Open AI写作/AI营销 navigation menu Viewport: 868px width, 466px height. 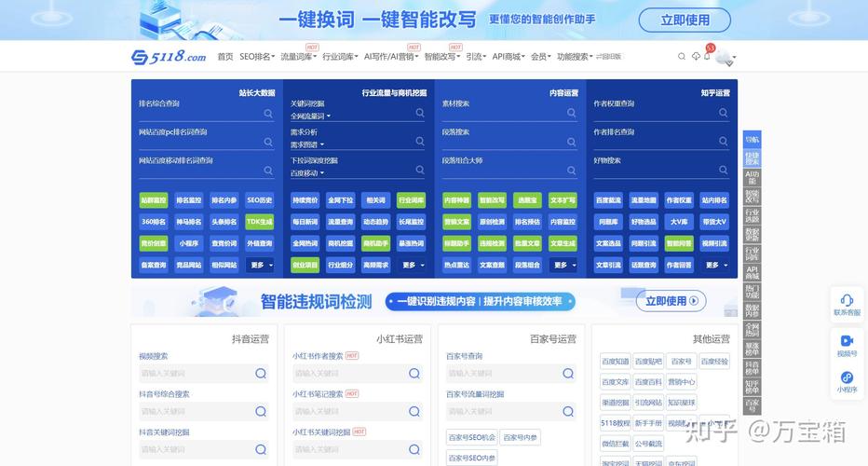pyautogui.click(x=391, y=57)
